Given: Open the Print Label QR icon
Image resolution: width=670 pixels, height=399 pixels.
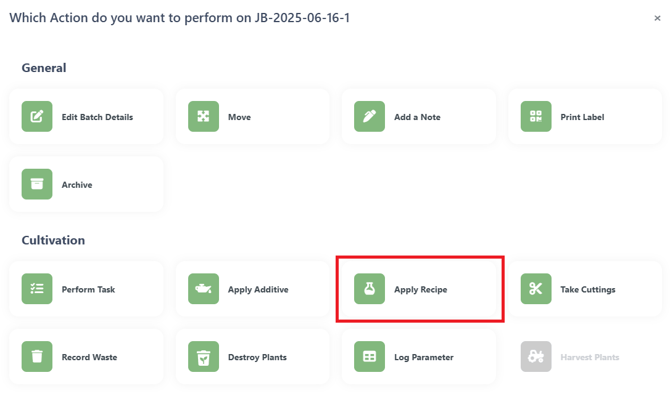Looking at the screenshot, I should (x=536, y=117).
